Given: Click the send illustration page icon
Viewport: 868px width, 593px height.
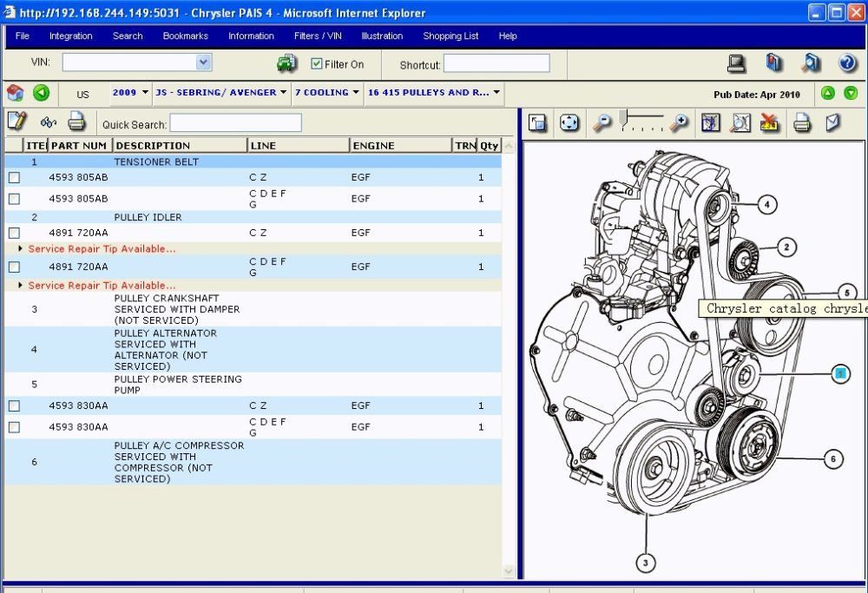Looking at the screenshot, I should (x=832, y=122).
